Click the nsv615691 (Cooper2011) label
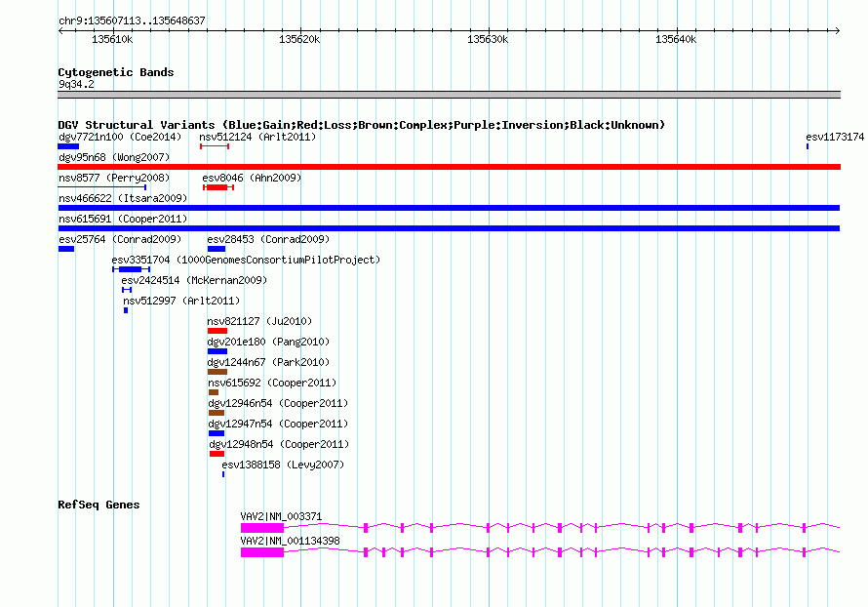This screenshot has height=607, width=868. [123, 219]
